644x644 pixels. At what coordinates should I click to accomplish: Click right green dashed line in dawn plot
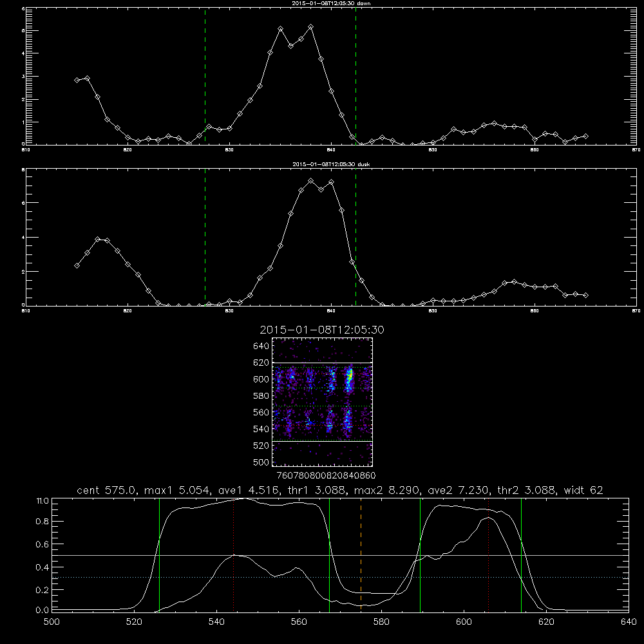click(x=355, y=76)
